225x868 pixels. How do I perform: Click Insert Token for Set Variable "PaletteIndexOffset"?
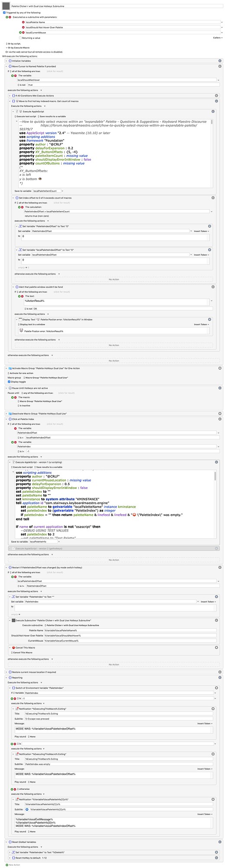(x=202, y=231)
